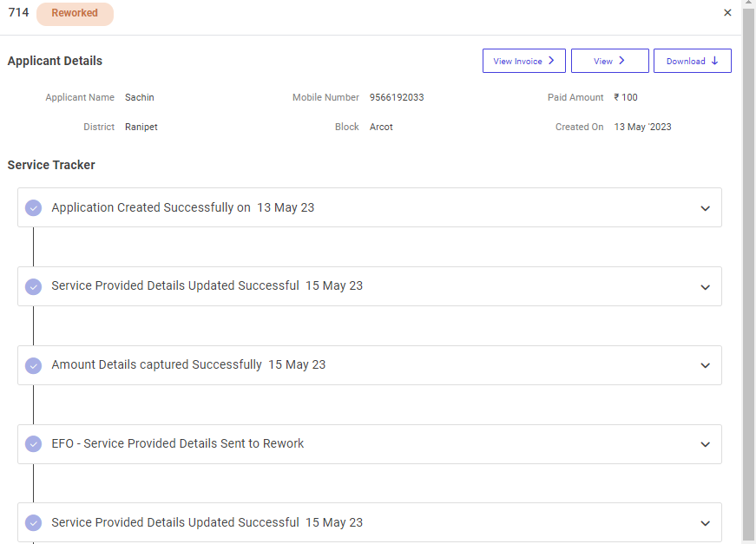Click the View Invoice button
Screen dimensions: 756x544
click(x=523, y=61)
